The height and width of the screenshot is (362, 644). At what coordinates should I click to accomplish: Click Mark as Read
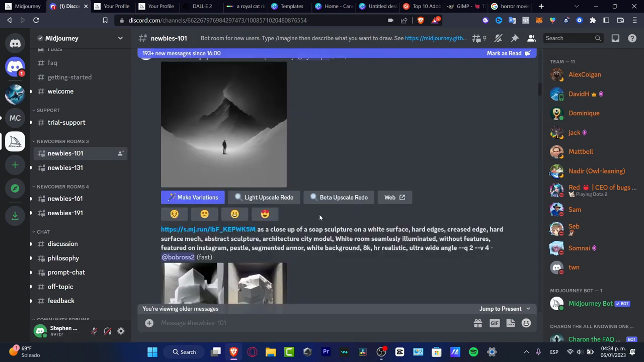(509, 53)
